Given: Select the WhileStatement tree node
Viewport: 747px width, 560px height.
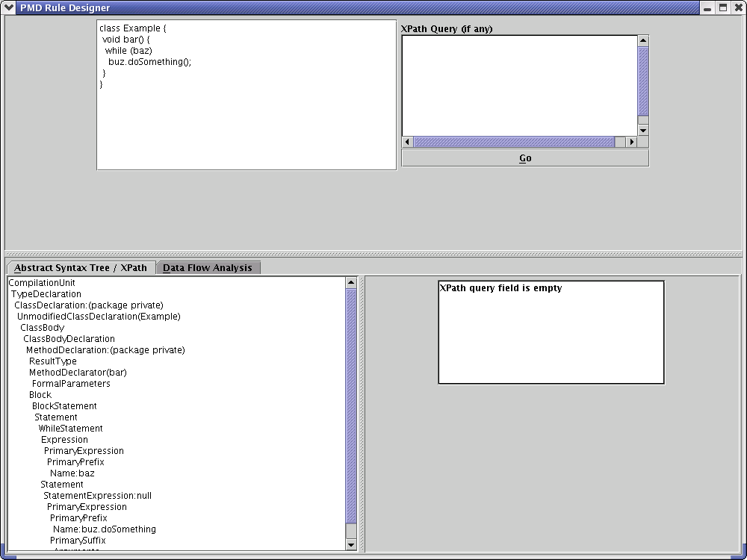Looking at the screenshot, I should coord(70,428).
